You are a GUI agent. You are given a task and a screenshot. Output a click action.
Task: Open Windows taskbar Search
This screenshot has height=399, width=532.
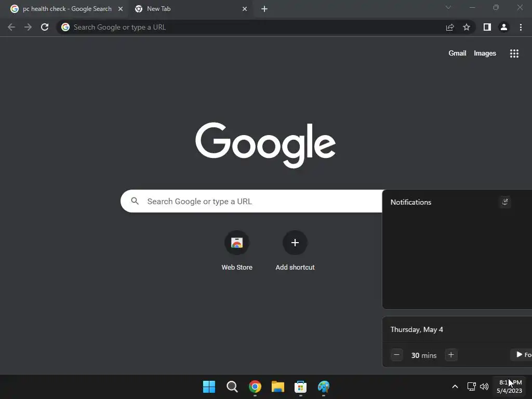(232, 387)
